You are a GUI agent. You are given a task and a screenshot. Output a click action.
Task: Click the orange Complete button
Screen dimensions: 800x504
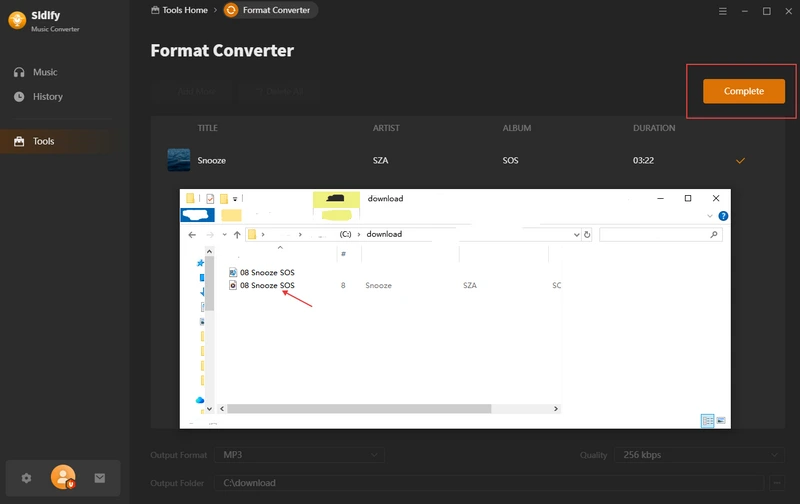(x=744, y=91)
